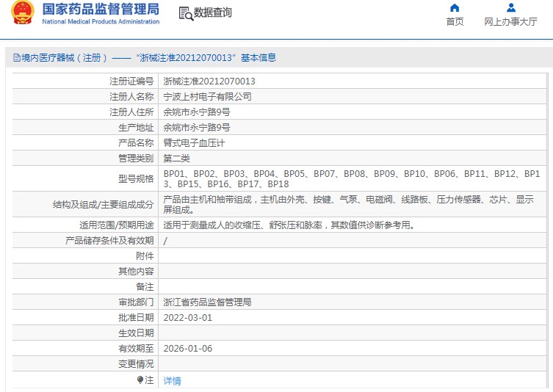Click the 网上办事大厅 user icon
Image resolution: width=553 pixels, height=392 pixels.
(510, 8)
